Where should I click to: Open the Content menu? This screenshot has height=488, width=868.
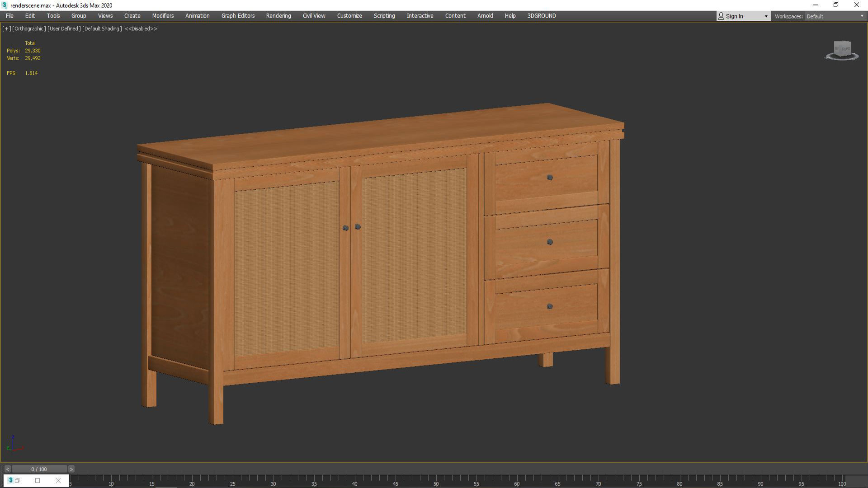(x=455, y=16)
